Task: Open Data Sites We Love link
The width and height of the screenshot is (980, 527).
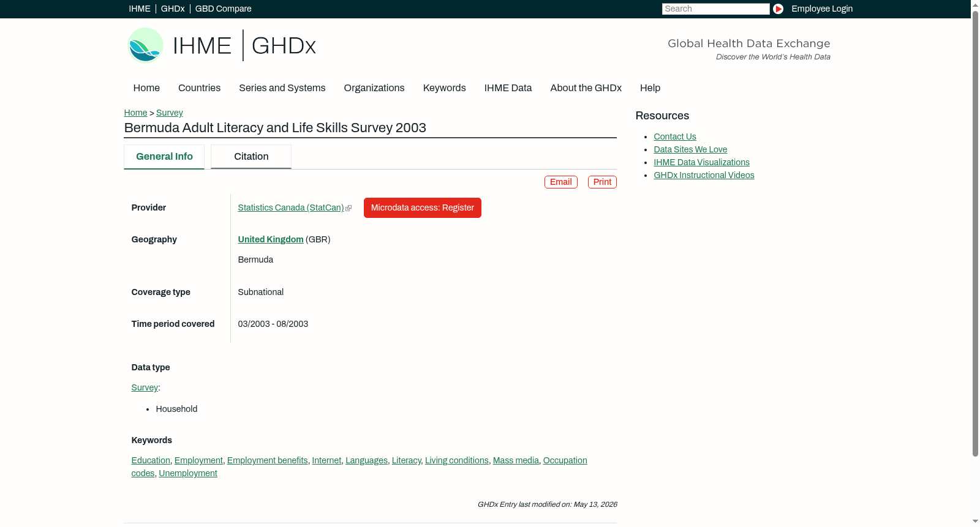Action: tap(690, 150)
